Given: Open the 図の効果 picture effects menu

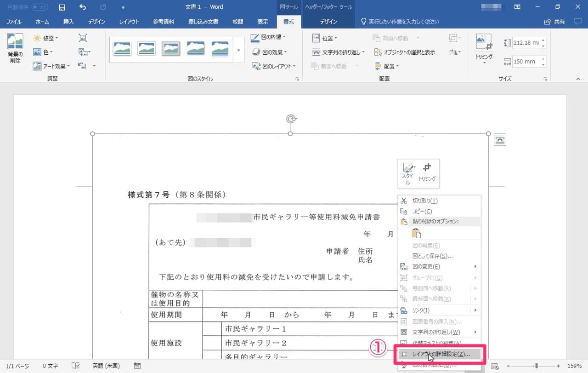Looking at the screenshot, I should pyautogui.click(x=270, y=52).
